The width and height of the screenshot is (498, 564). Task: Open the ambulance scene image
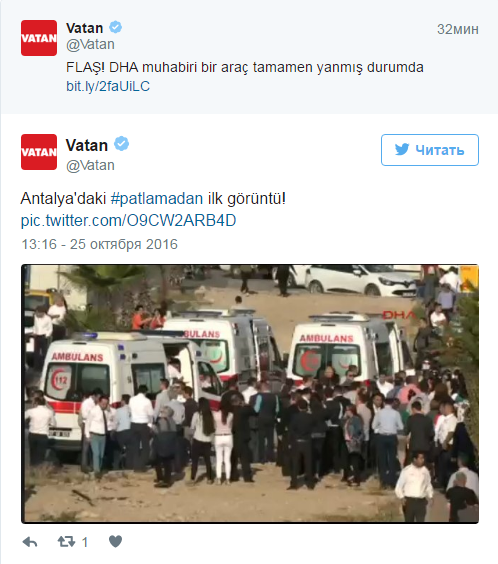[x=250, y=394]
